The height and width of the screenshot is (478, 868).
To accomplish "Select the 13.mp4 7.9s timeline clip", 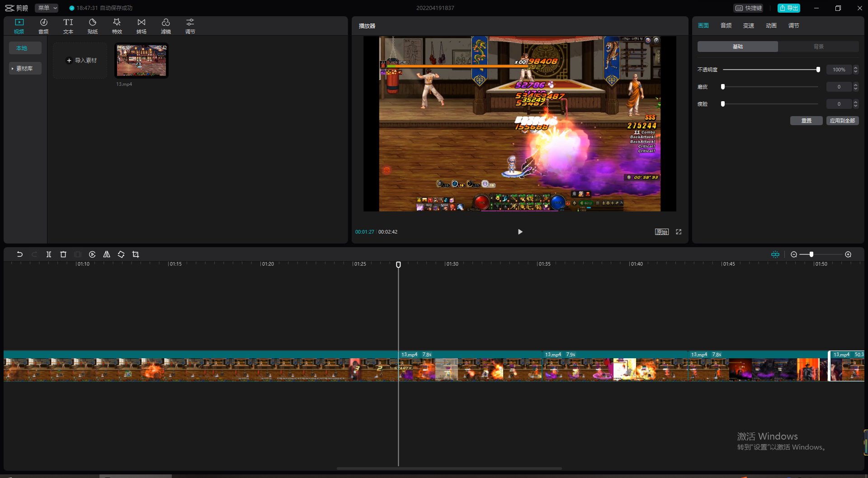I will pyautogui.click(x=615, y=366).
